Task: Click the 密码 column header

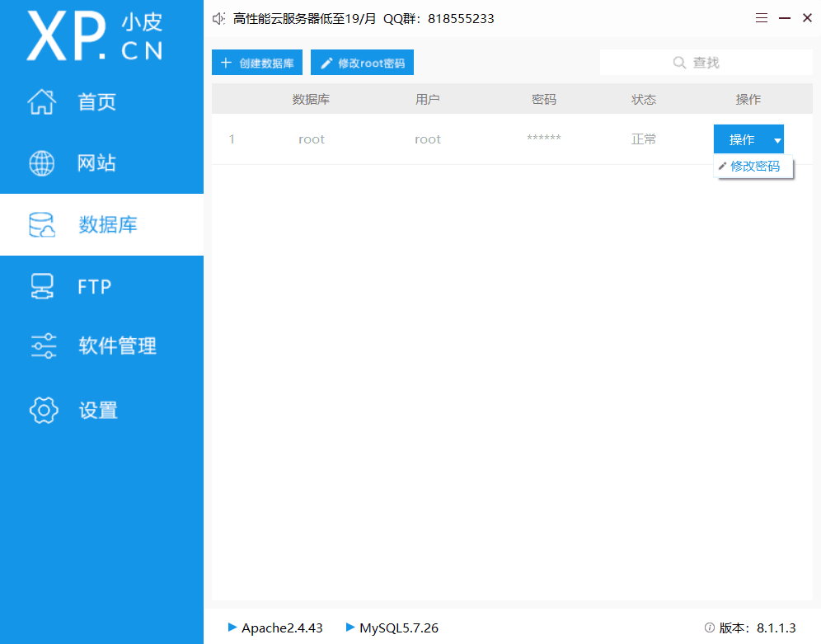Action: (543, 99)
